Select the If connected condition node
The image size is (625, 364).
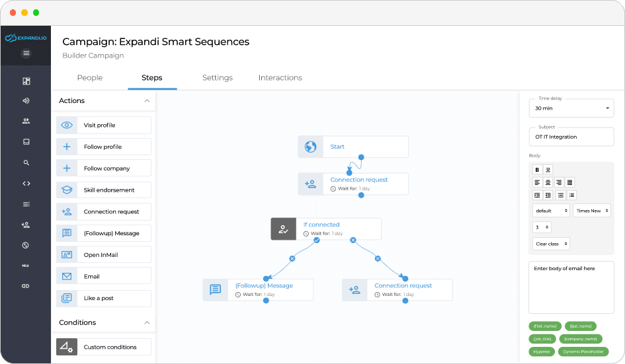click(x=325, y=229)
